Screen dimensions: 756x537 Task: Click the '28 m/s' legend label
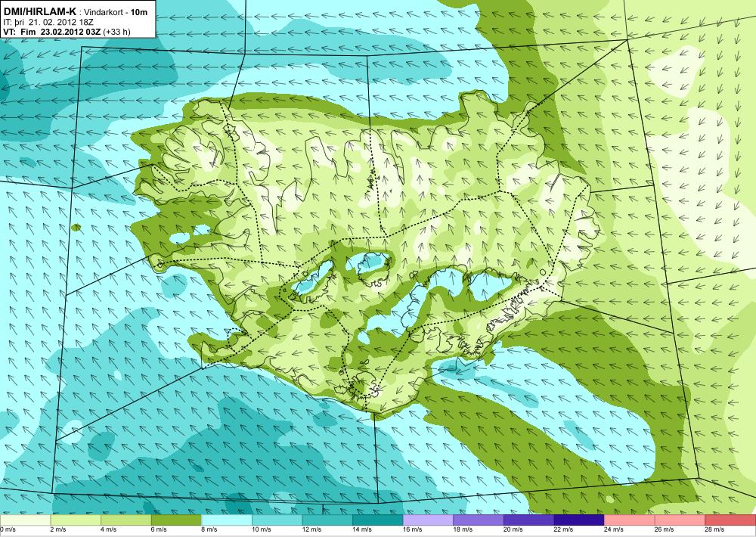714,529
